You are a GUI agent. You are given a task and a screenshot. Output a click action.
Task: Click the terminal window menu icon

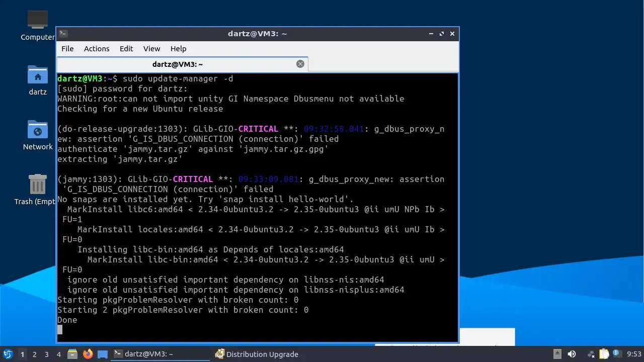(63, 34)
